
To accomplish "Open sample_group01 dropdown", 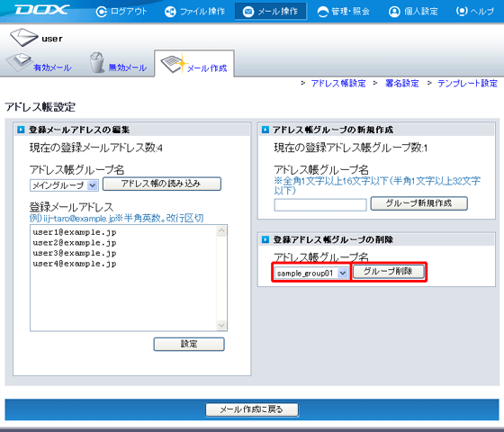I will pos(311,273).
